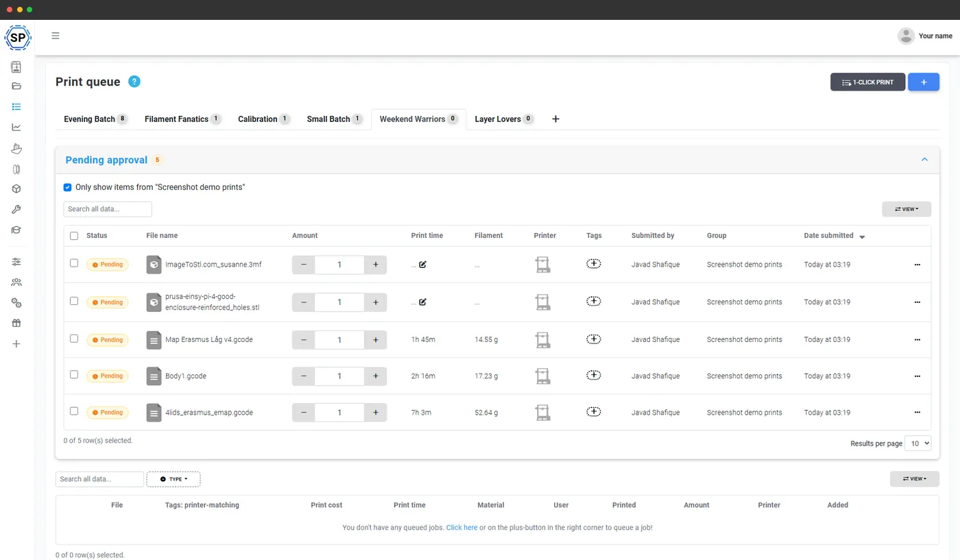This screenshot has height=560, width=960.
Task: Open the hamburger menu in top bar
Action: click(x=56, y=36)
